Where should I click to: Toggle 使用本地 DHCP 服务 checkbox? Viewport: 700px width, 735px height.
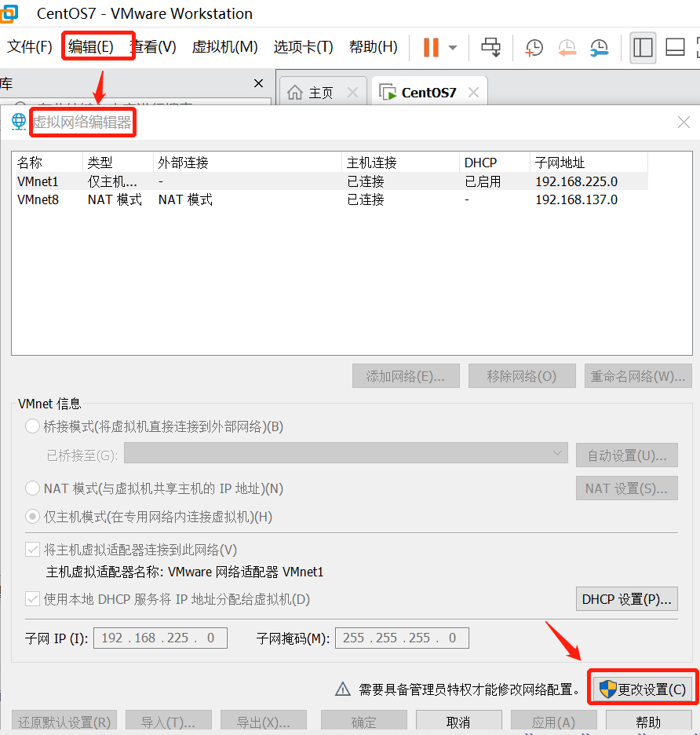[32, 599]
